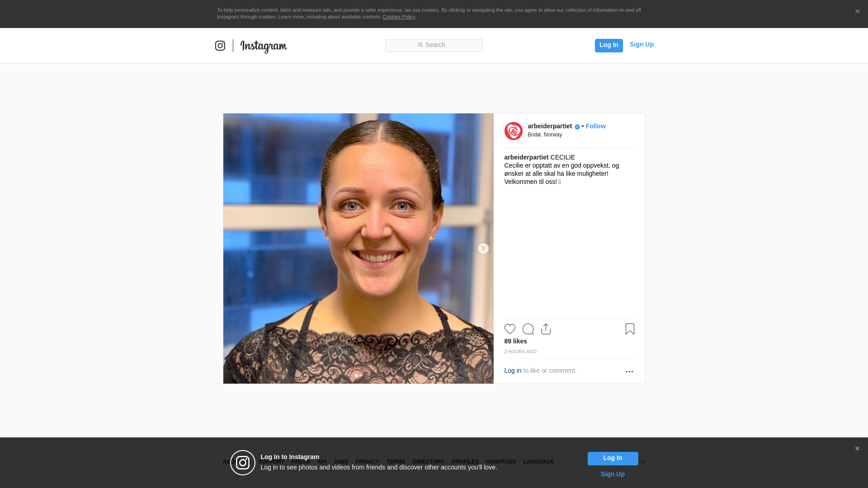Open the Bodø, Norway location link
Viewport: 868px width, 488px height.
pos(545,135)
